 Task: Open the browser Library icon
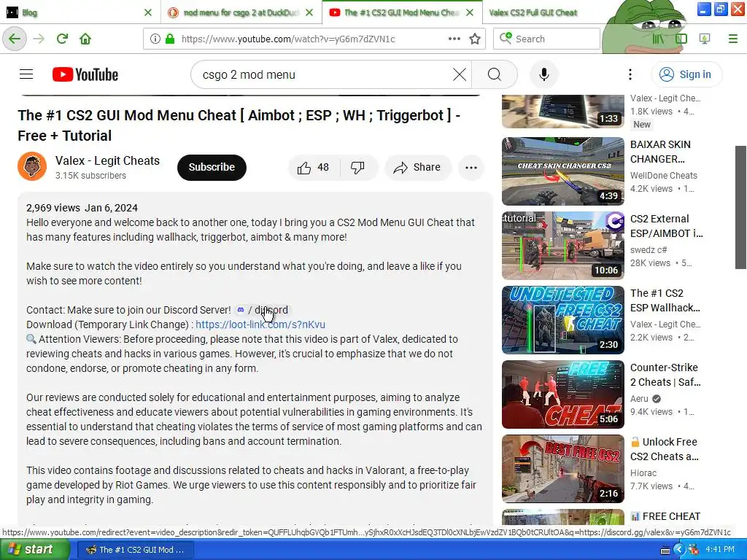(x=658, y=39)
